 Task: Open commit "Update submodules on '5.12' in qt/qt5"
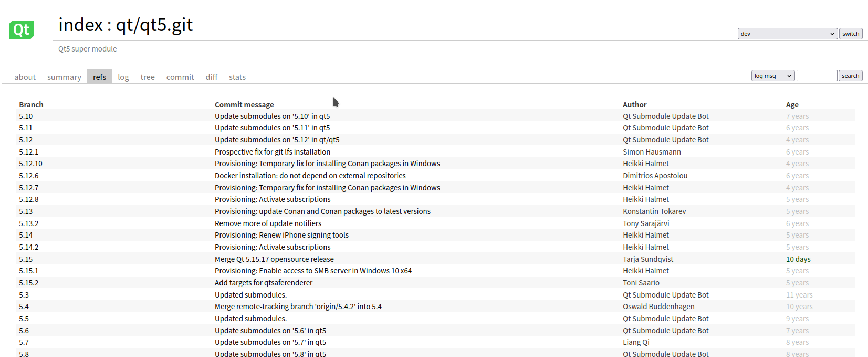[277, 140]
